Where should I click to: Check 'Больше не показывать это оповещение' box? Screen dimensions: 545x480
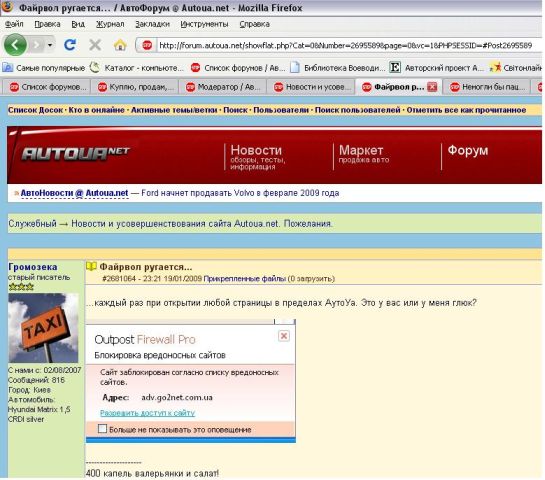click(x=102, y=429)
